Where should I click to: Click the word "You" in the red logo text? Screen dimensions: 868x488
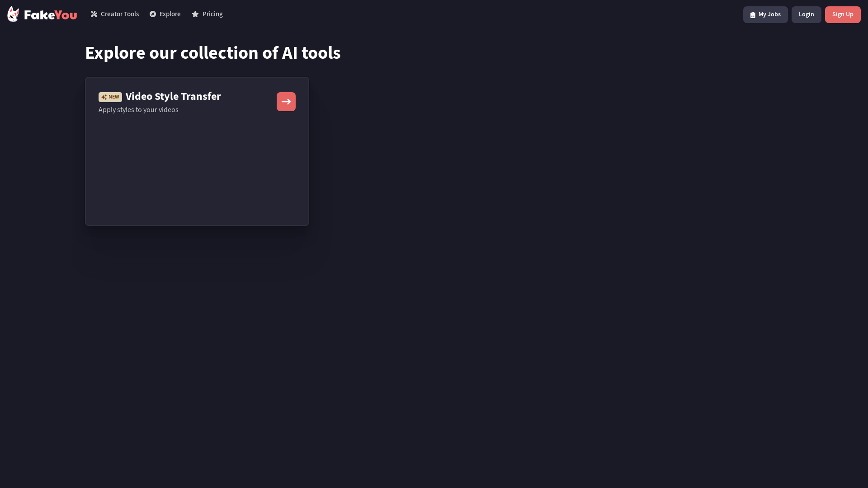[66, 15]
